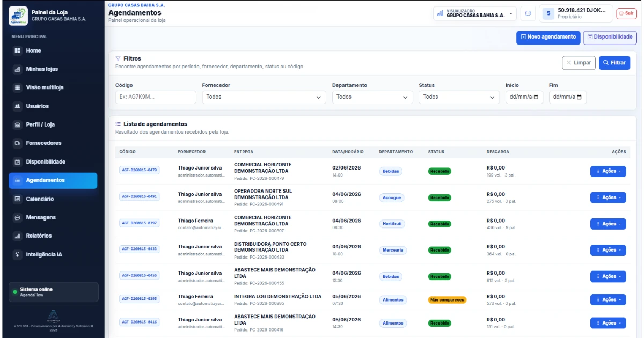Click the Calendário icon in sidebar
The width and height of the screenshot is (644, 338).
click(x=17, y=199)
